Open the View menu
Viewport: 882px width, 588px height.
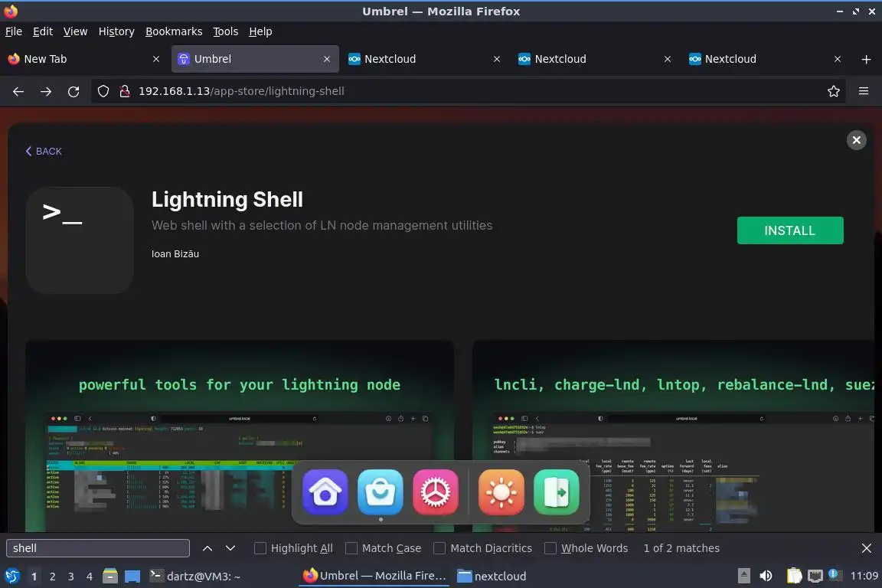[75, 31]
